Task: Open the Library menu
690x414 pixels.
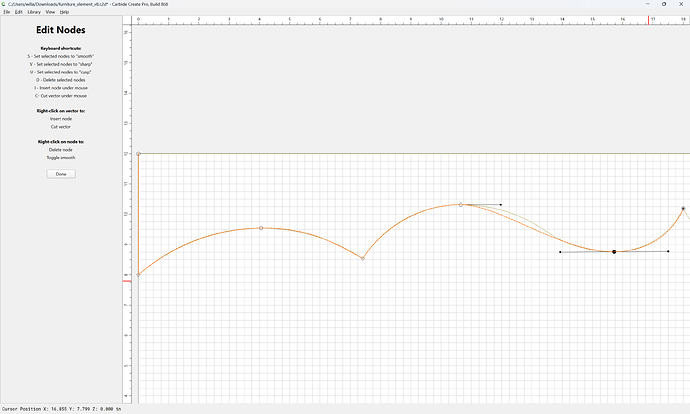Action: click(x=34, y=12)
